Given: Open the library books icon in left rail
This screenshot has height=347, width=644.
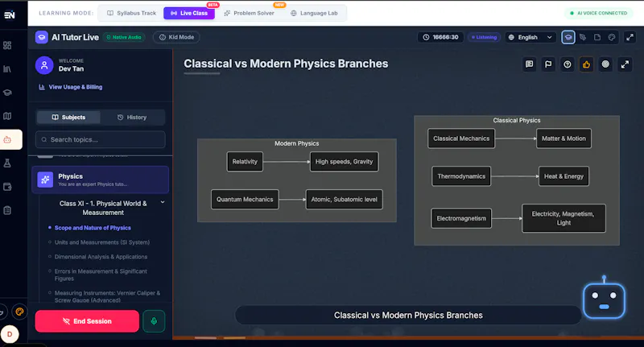Looking at the screenshot, I should coord(7,69).
